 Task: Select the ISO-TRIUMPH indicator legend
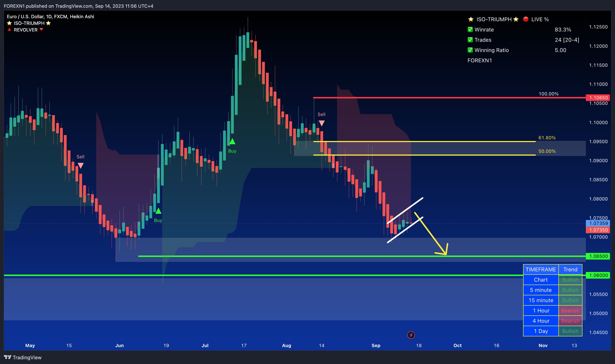point(29,23)
